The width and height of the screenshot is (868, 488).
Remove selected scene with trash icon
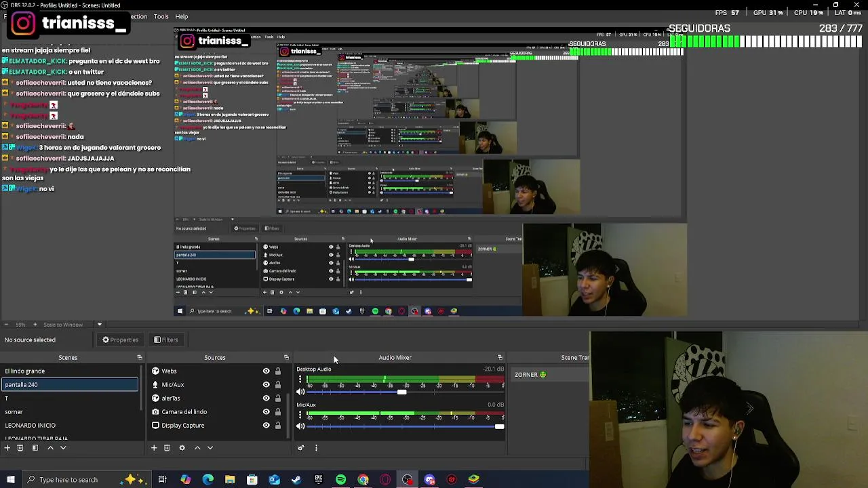(x=20, y=447)
